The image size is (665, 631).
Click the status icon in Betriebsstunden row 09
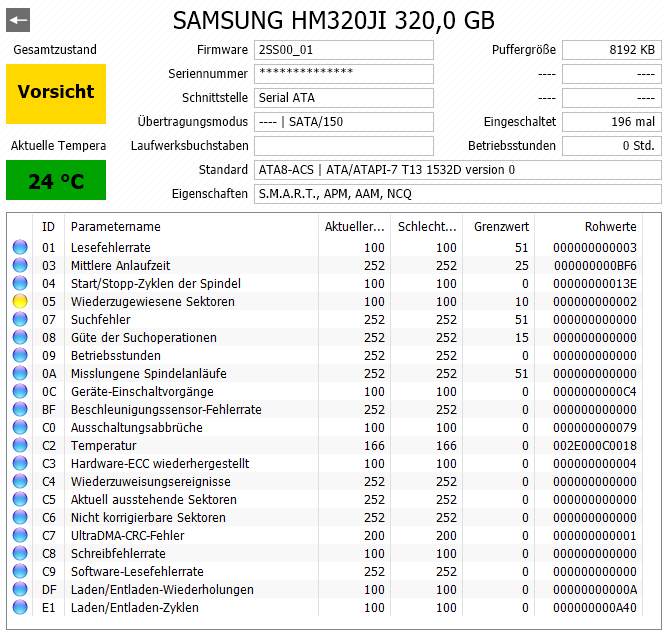20,355
